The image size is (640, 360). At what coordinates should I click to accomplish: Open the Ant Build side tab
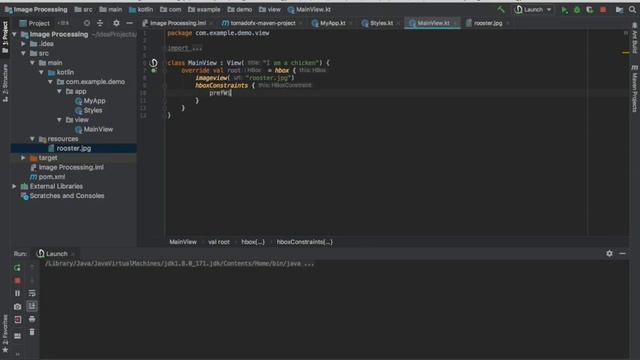click(635, 38)
